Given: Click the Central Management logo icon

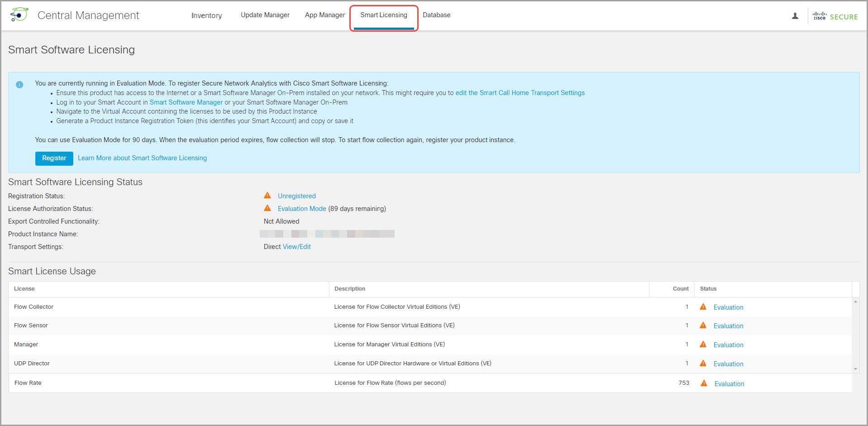Looking at the screenshot, I should (19, 15).
